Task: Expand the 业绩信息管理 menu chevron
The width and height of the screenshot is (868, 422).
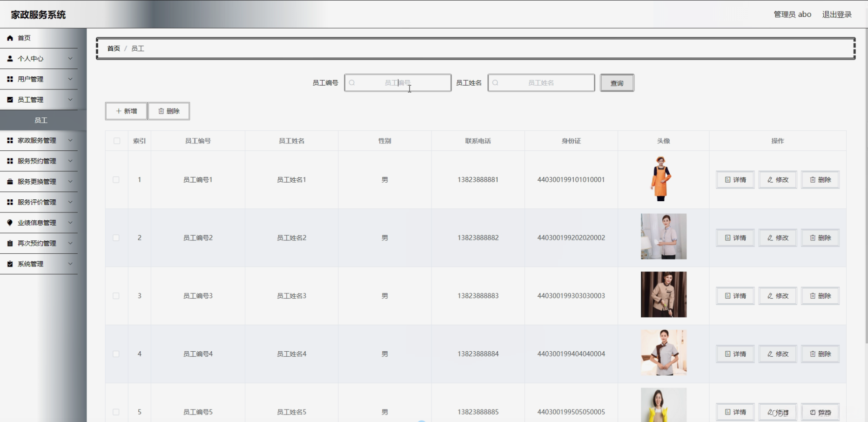Action: click(x=70, y=223)
